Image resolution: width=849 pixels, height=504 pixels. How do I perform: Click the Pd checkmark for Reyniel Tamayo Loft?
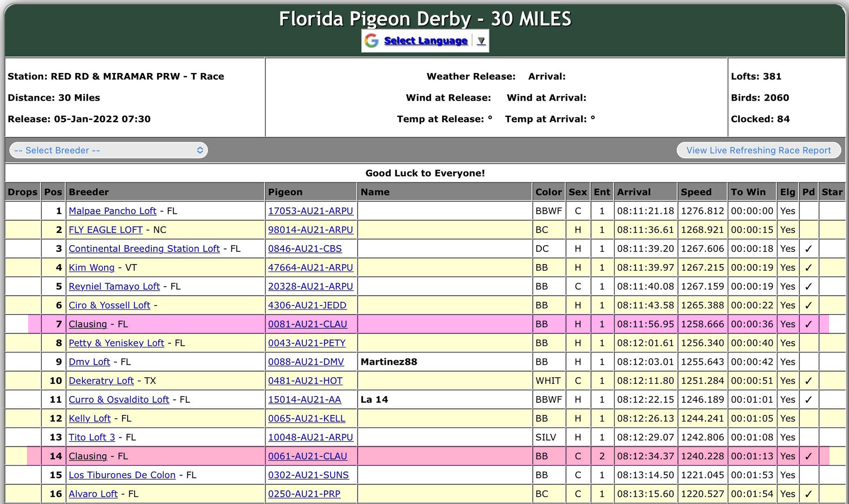click(x=808, y=286)
